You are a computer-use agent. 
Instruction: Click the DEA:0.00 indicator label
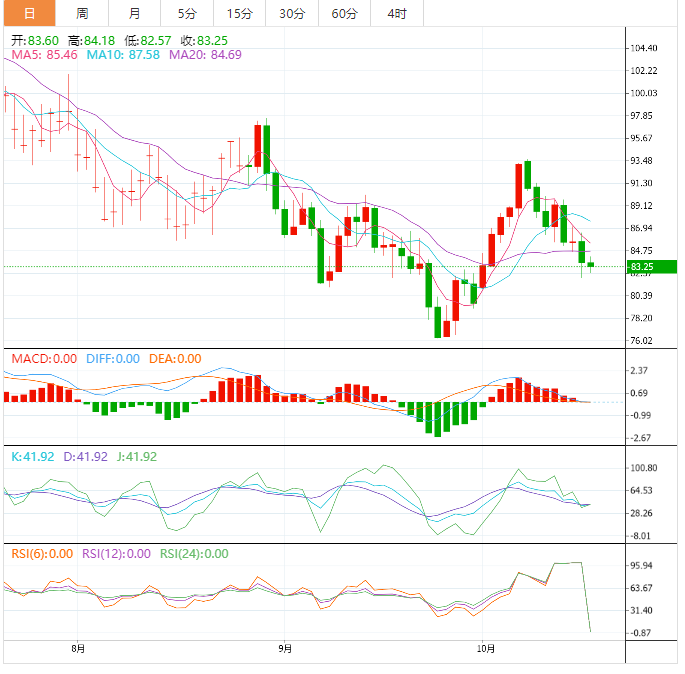pyautogui.click(x=175, y=359)
